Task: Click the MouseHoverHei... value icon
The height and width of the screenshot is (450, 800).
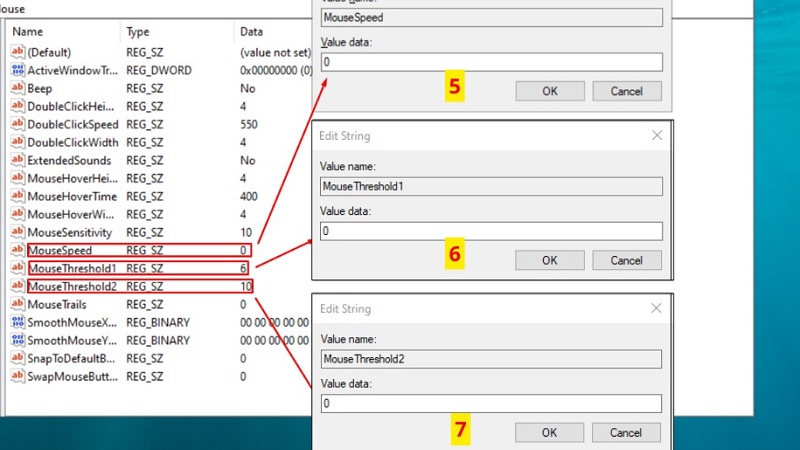Action: [17, 178]
